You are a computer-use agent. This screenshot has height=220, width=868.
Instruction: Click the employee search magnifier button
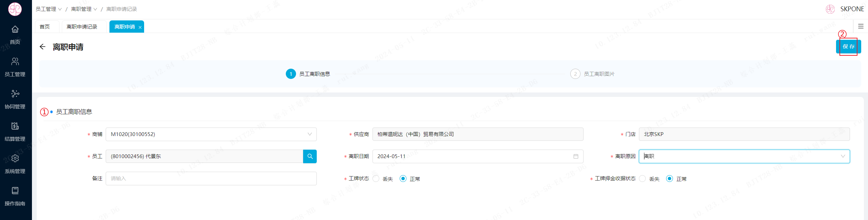pos(310,156)
